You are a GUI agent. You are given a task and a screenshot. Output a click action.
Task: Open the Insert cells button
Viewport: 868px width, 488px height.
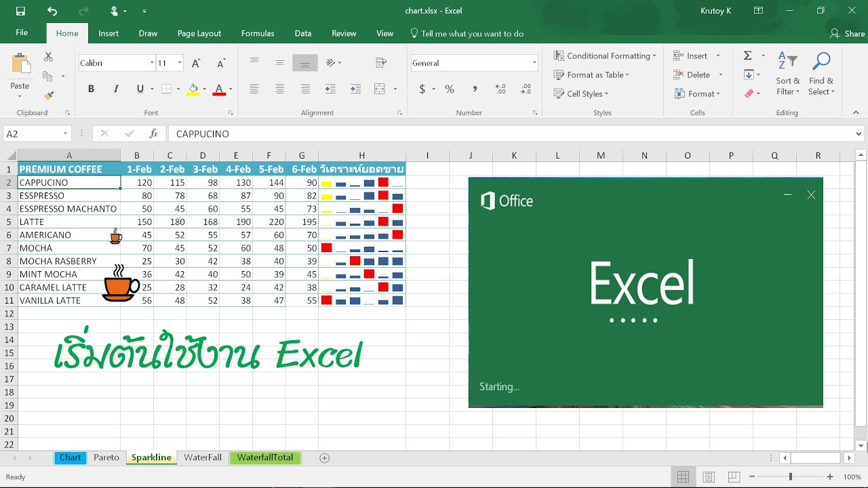coord(691,56)
